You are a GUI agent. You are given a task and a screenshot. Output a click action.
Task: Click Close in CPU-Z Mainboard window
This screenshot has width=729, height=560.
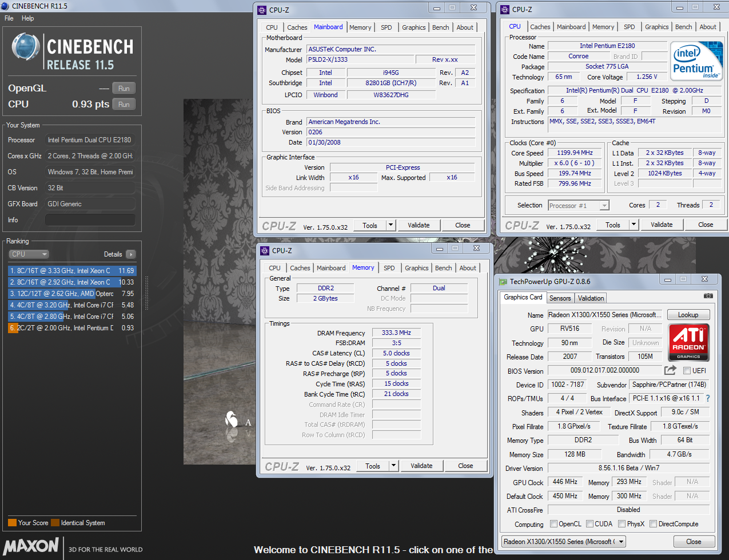click(463, 225)
